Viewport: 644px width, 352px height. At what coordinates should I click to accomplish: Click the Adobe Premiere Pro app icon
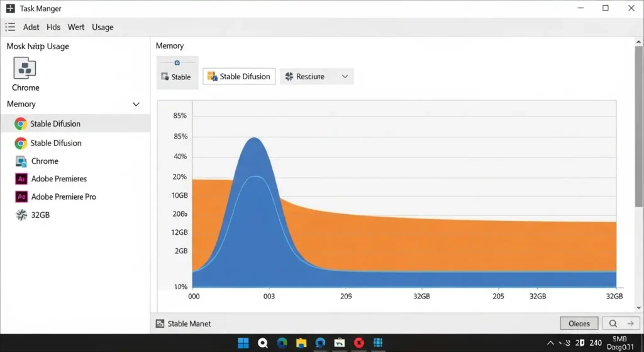(21, 197)
